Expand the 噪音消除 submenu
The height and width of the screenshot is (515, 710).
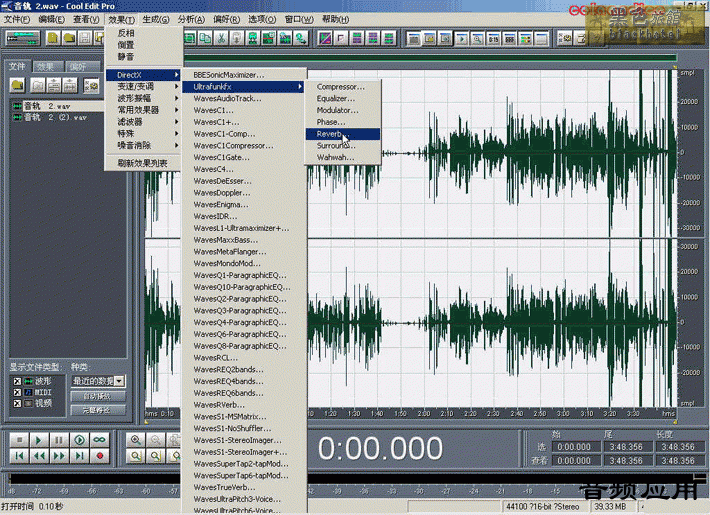pos(143,145)
